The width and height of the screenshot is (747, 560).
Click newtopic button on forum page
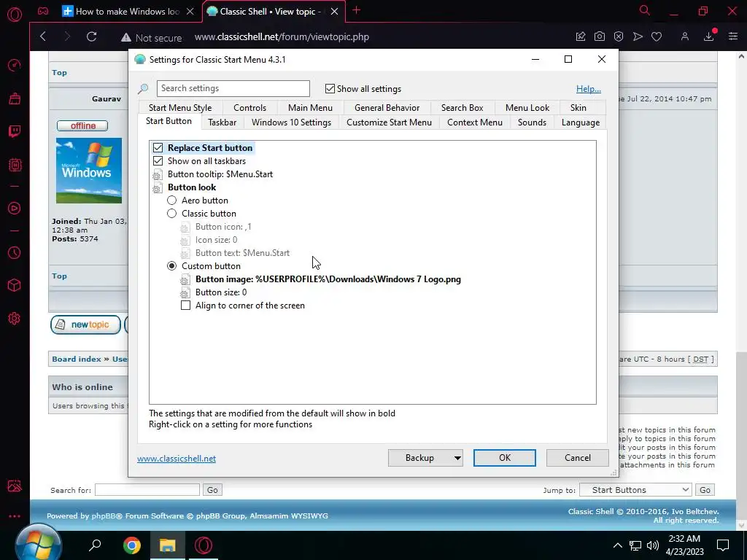[85, 324]
